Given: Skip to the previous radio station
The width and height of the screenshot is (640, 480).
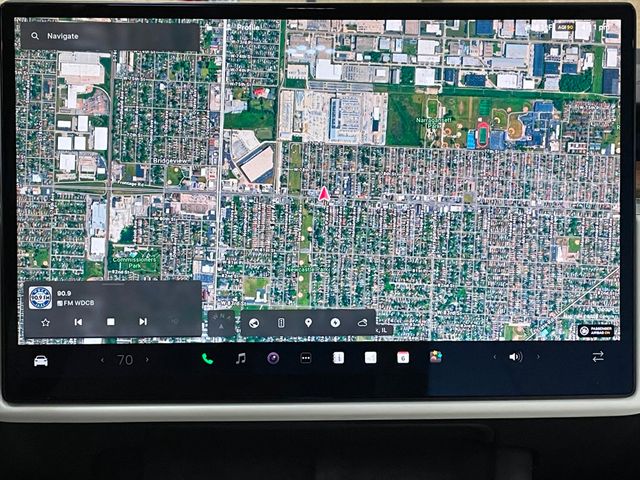Looking at the screenshot, I should coord(78,322).
